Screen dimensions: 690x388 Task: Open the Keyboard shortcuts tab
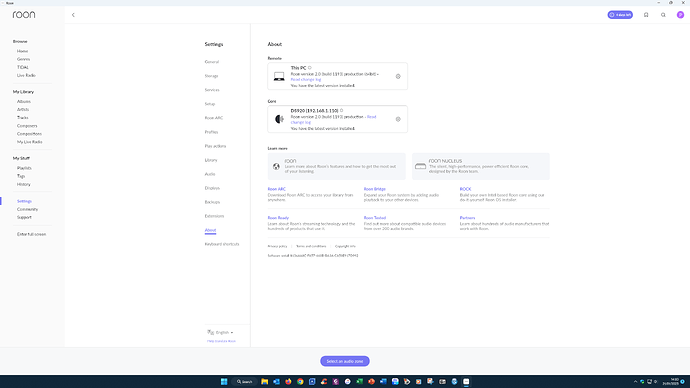point(222,244)
